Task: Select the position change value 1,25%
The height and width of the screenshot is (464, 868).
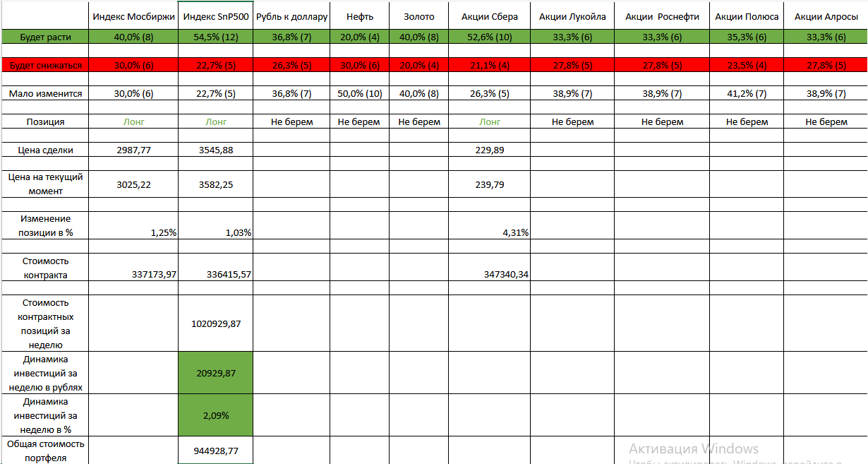Action: point(163,232)
